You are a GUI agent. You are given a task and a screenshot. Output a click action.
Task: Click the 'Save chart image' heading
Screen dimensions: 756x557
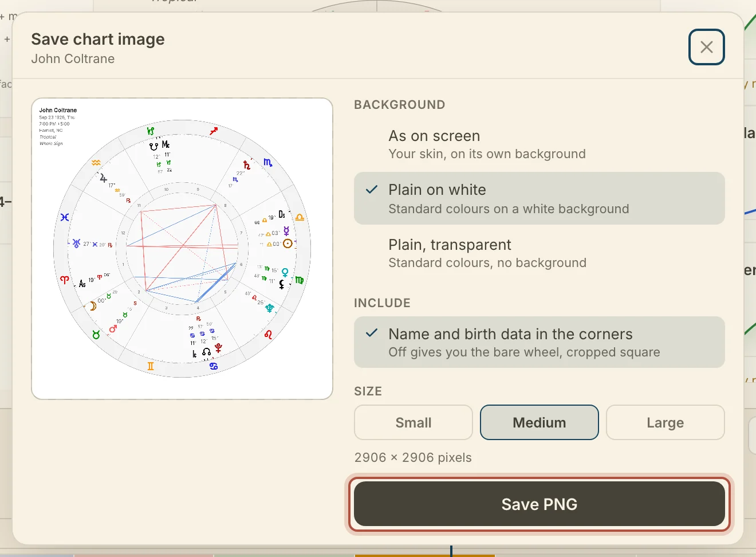tap(98, 39)
